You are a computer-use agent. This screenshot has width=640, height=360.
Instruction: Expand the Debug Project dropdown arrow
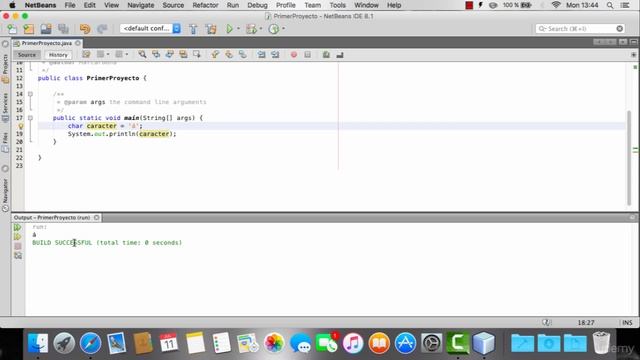coord(261,29)
